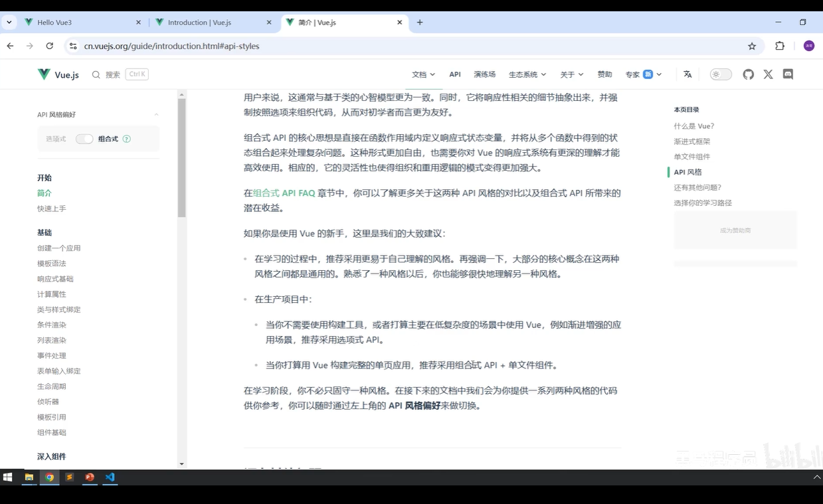The width and height of the screenshot is (823, 504).
Task: Jump to 选择你的学习路径 in outline
Action: click(x=703, y=203)
